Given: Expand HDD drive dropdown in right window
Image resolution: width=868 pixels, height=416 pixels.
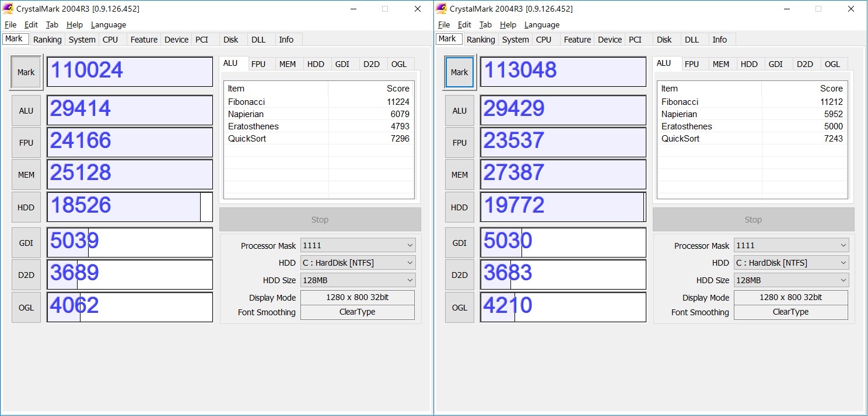Looking at the screenshot, I should 791,263.
